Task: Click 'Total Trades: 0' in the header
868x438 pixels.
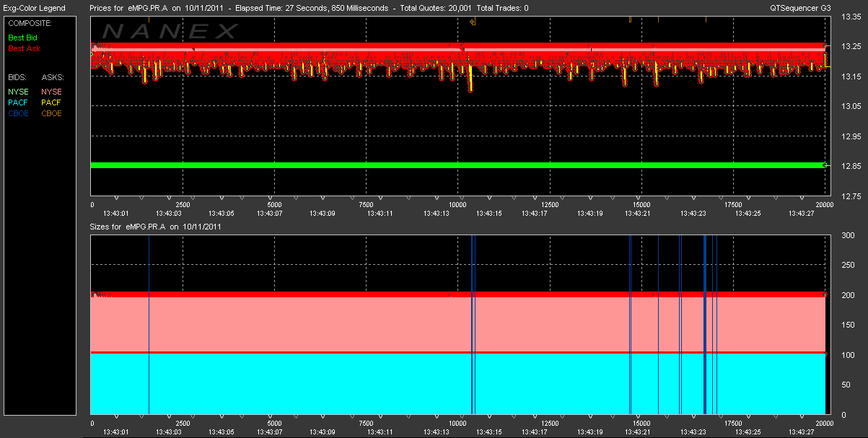Action: [502, 8]
